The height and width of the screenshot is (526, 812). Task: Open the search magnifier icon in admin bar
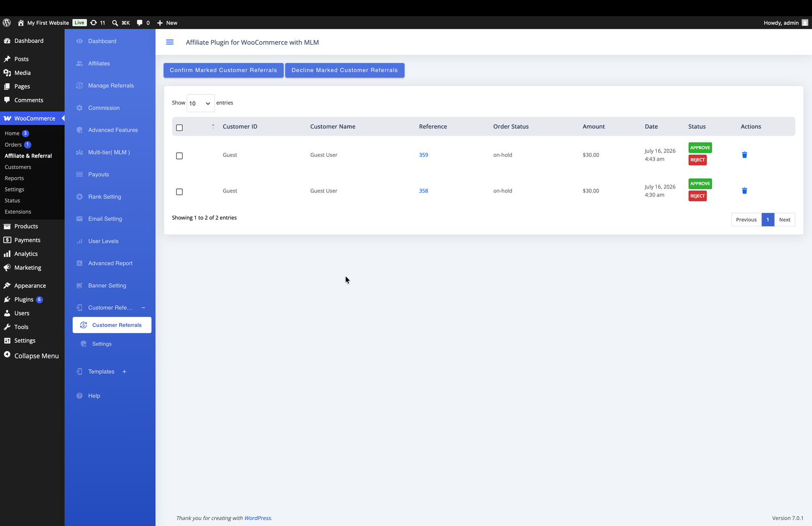pyautogui.click(x=115, y=23)
